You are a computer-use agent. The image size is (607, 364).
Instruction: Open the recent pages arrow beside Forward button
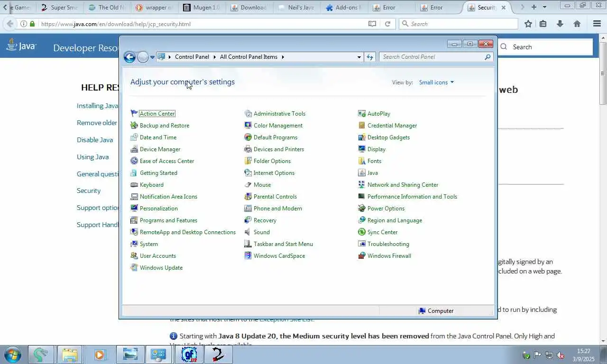coord(152,57)
